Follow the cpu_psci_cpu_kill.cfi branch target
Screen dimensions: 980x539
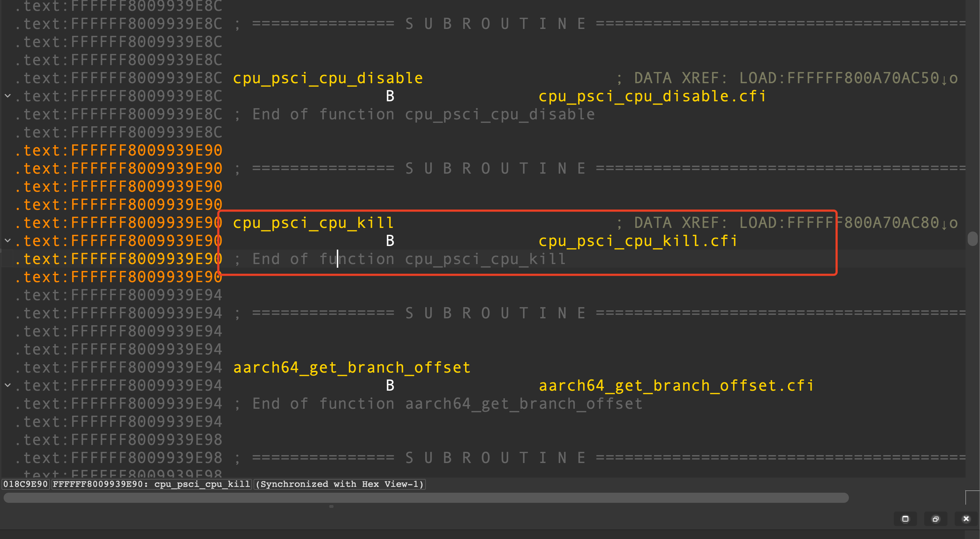click(638, 241)
